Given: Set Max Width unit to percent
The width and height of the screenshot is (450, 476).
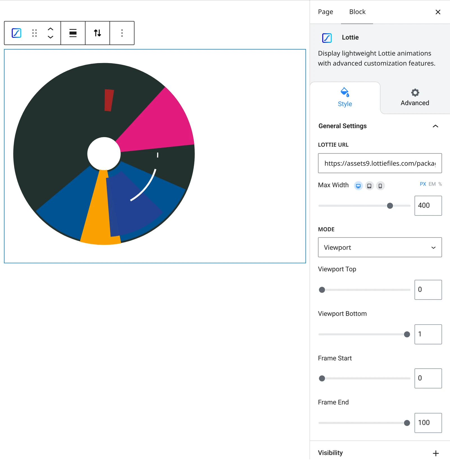Looking at the screenshot, I should click(x=440, y=184).
